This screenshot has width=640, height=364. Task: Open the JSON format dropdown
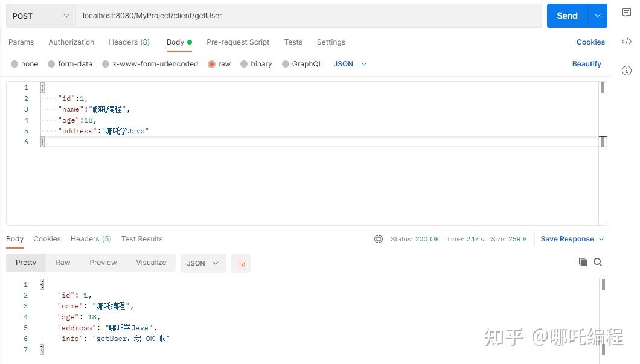350,63
